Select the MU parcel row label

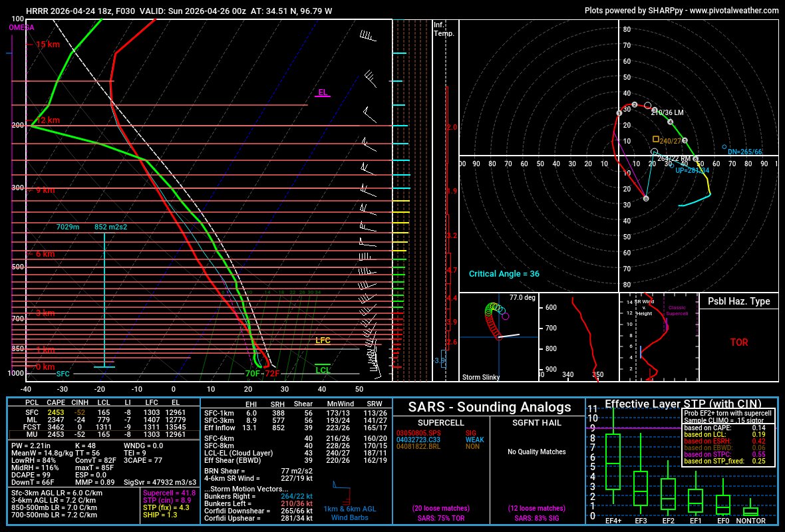point(32,434)
